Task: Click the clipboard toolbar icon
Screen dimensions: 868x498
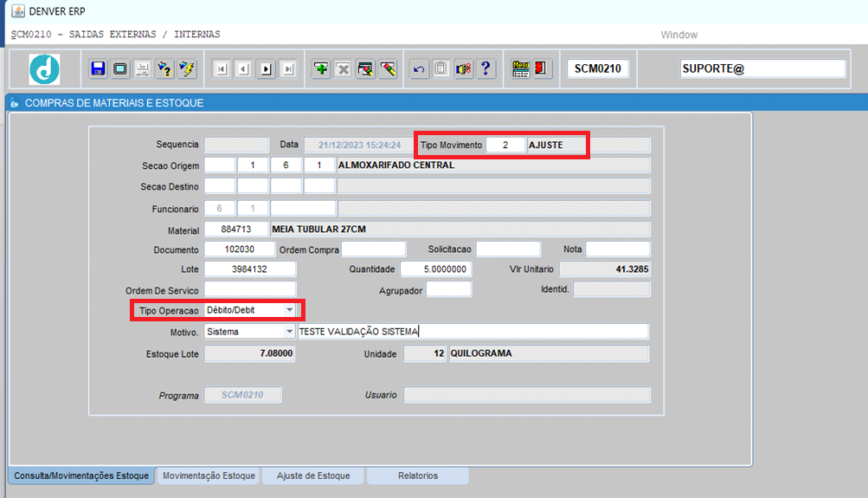Action: pos(441,68)
